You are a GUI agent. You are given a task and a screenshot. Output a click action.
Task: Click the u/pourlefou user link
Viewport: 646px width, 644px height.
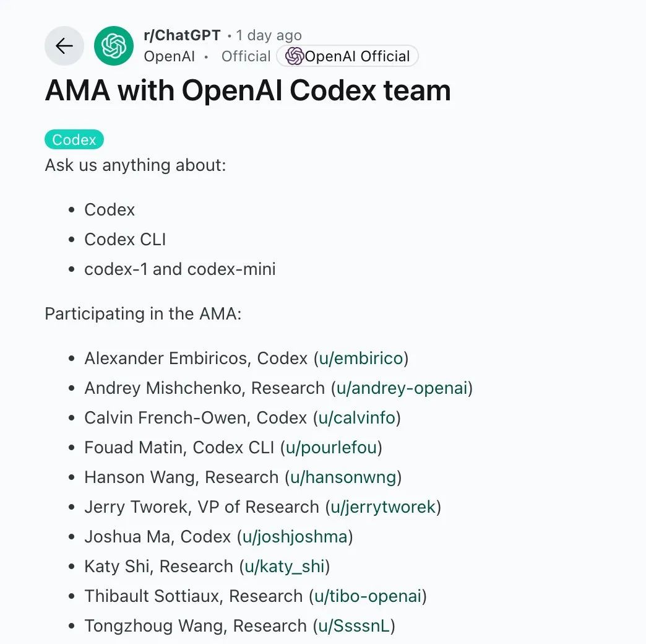pyautogui.click(x=334, y=447)
